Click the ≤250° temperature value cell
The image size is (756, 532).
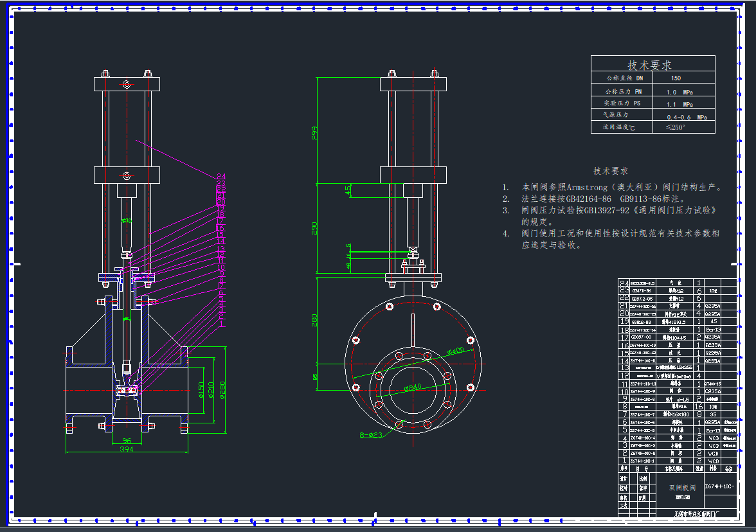(676, 127)
